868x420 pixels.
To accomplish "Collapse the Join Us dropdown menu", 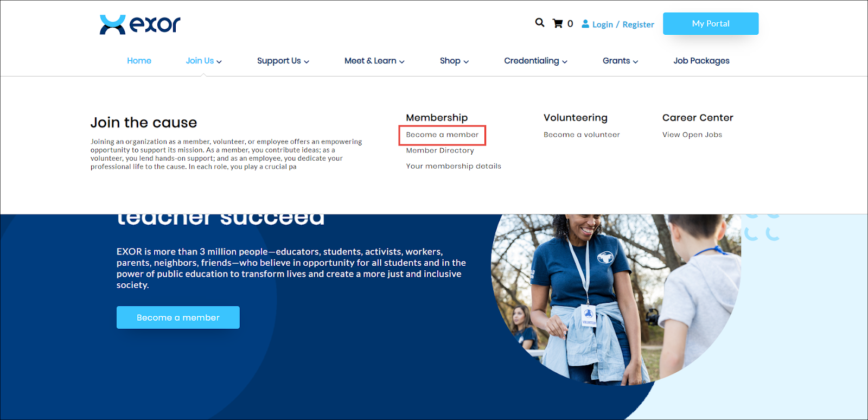I will [203, 61].
